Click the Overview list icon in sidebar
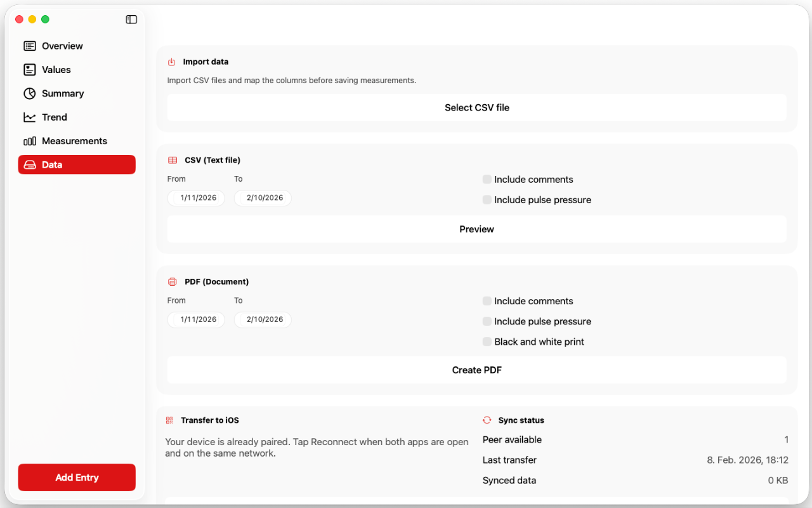The image size is (812, 508). click(30, 46)
